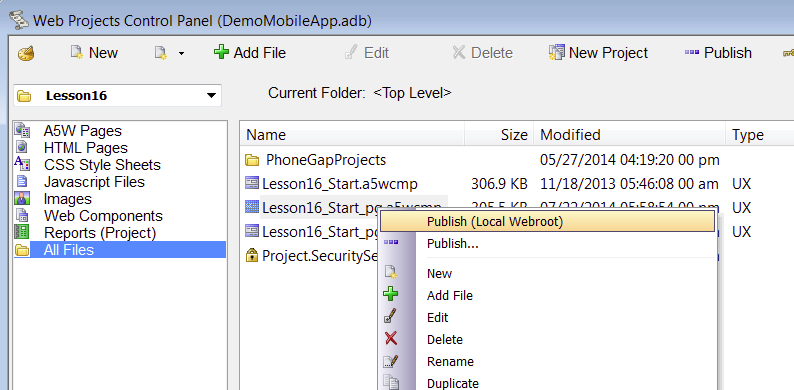The height and width of the screenshot is (390, 794).
Task: Click the Rename icon in context menu
Action: point(391,361)
